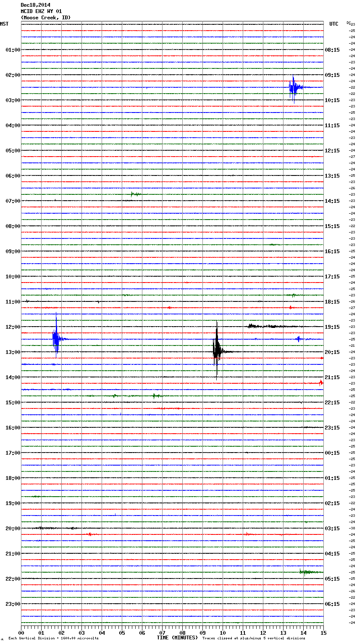This screenshot has width=357, height=644.
Task: Select the 23:15 UTC time label
Action: 332,428
